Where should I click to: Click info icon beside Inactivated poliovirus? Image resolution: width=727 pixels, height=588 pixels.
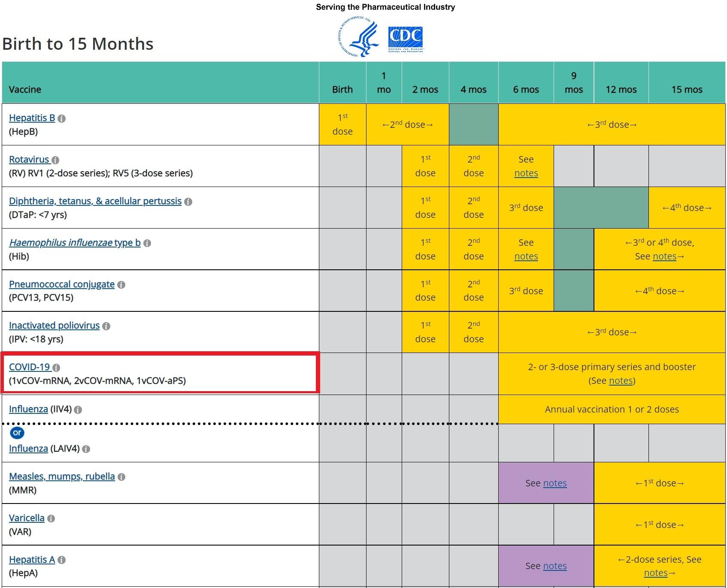click(106, 326)
